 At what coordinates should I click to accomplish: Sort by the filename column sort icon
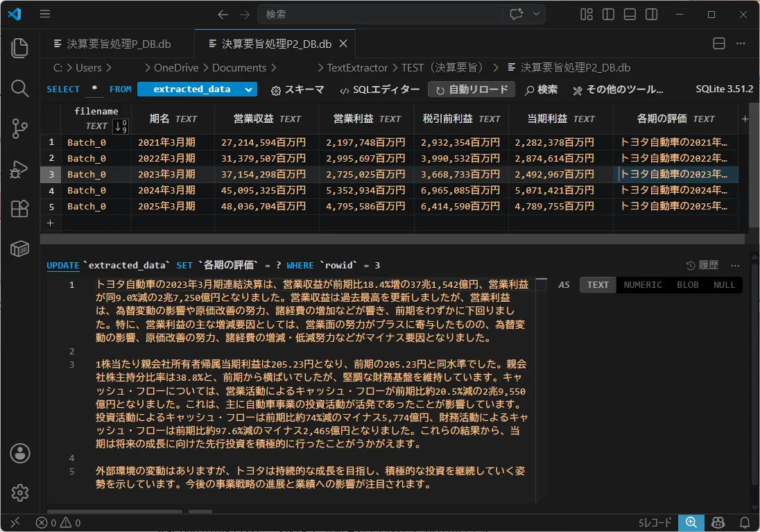[120, 126]
